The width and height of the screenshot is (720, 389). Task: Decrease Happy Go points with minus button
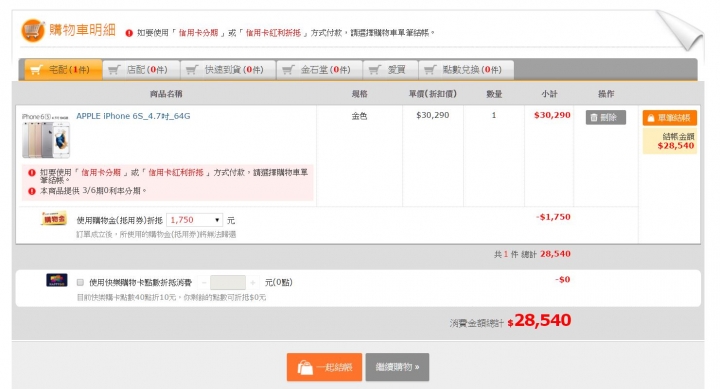pyautogui.click(x=204, y=282)
